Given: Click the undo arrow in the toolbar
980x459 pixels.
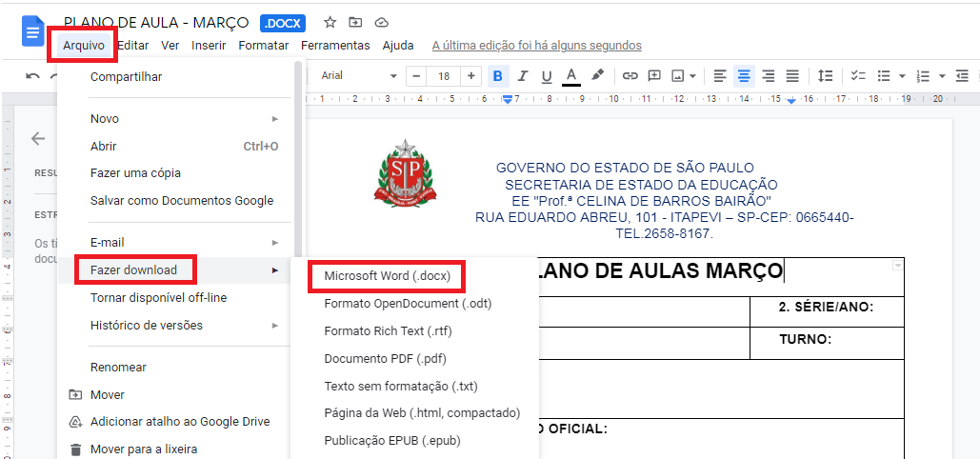Looking at the screenshot, I should pyautogui.click(x=32, y=75).
